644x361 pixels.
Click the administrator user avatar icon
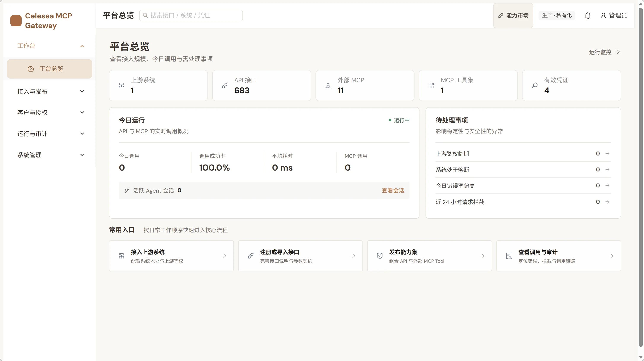tap(603, 16)
